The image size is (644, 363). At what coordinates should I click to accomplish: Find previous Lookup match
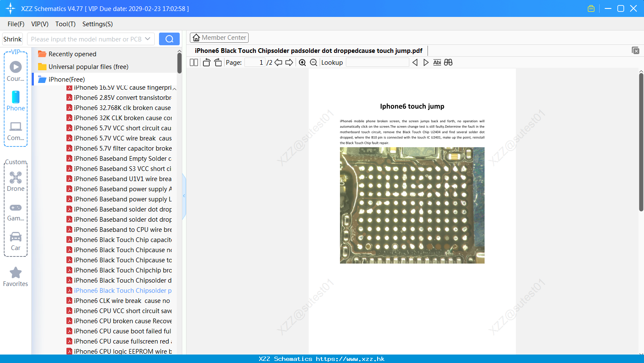(x=415, y=63)
